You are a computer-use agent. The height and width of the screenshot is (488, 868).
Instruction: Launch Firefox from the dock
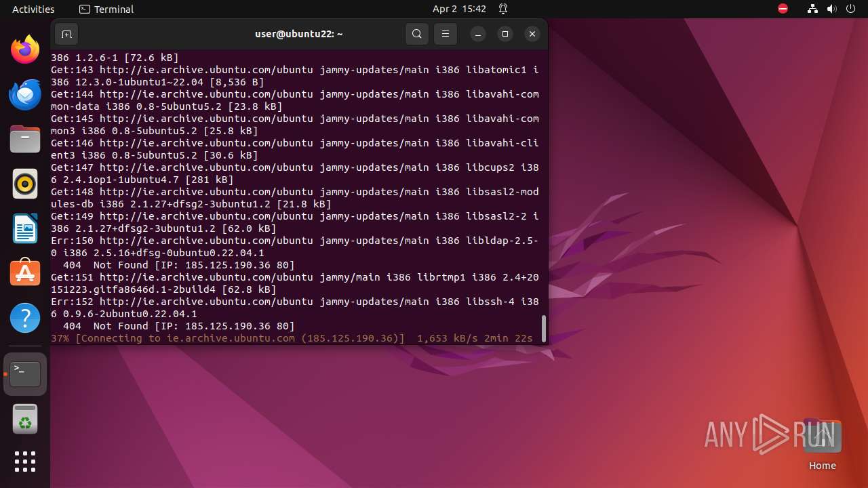coord(25,49)
